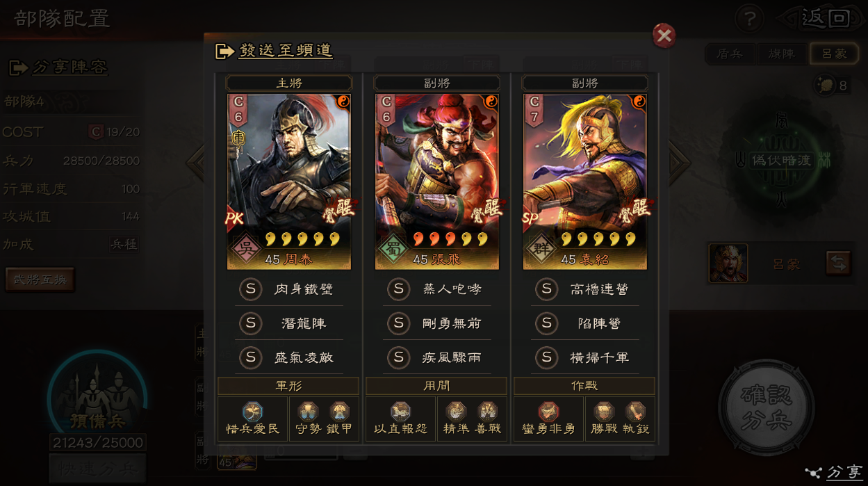Click the 精準 tactic icon
868x486 pixels.
point(456,412)
